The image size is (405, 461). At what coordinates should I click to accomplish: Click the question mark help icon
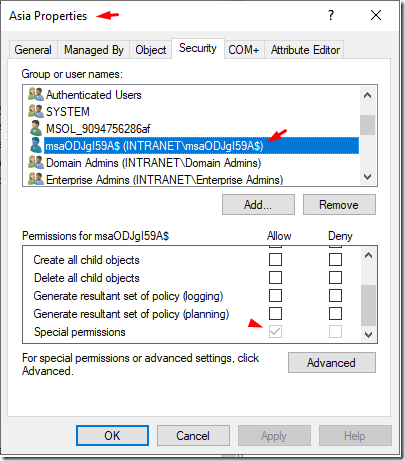pyautogui.click(x=331, y=15)
